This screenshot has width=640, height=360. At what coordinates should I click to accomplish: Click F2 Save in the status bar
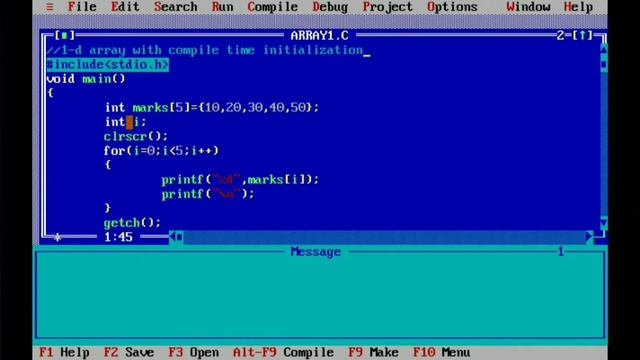[129, 352]
